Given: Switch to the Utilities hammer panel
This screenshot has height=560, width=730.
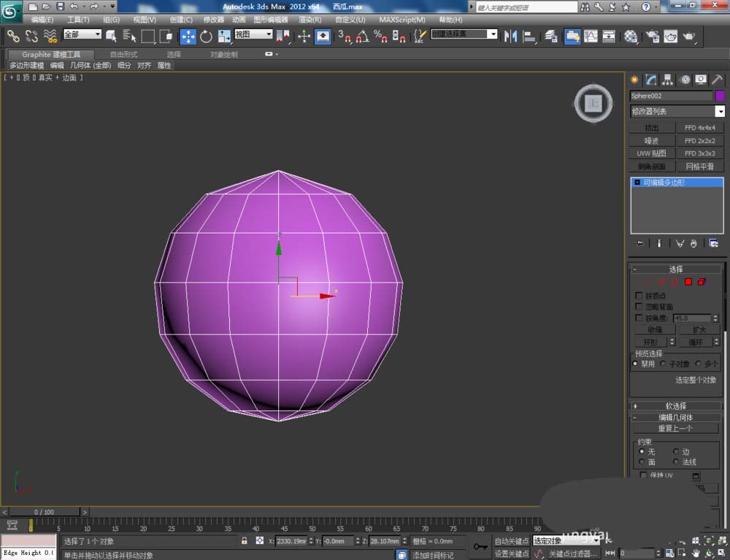Looking at the screenshot, I should pyautogui.click(x=717, y=80).
